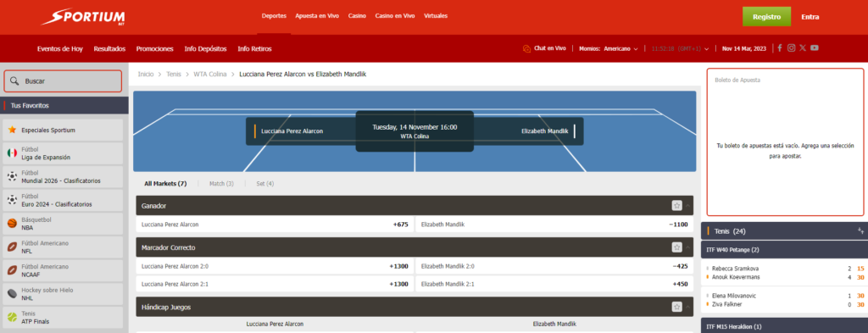Open the Resultados link

(x=109, y=48)
